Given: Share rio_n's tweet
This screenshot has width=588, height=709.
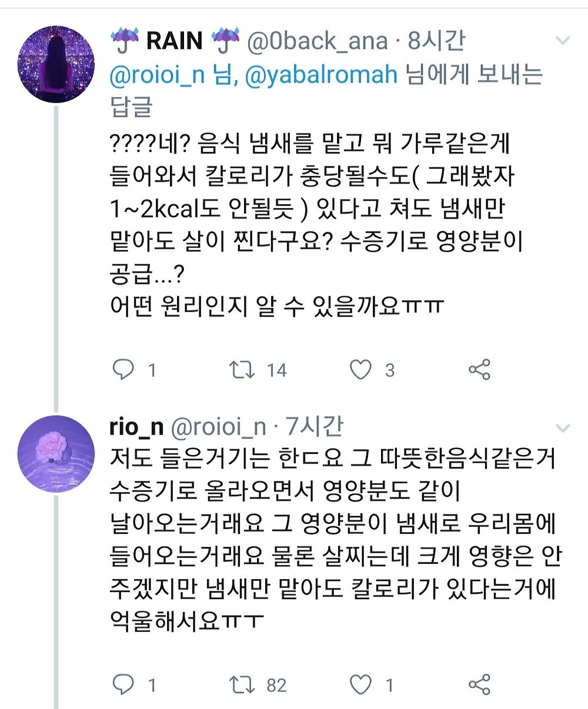Looking at the screenshot, I should [479, 684].
